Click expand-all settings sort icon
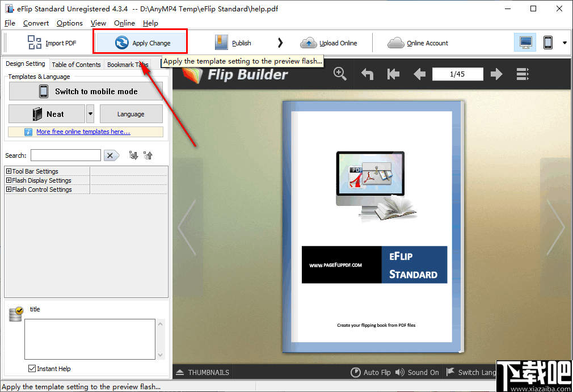 click(x=133, y=155)
